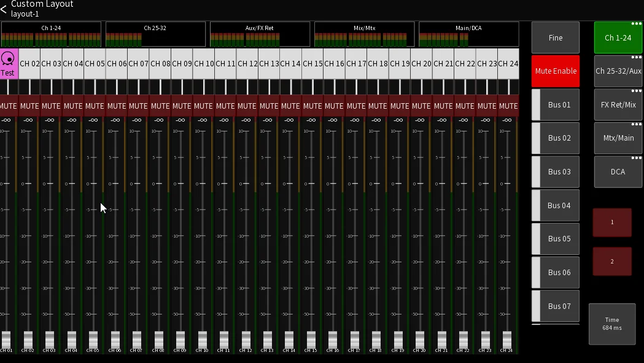Open the FX Ret/Mix three-dots options

636,91
